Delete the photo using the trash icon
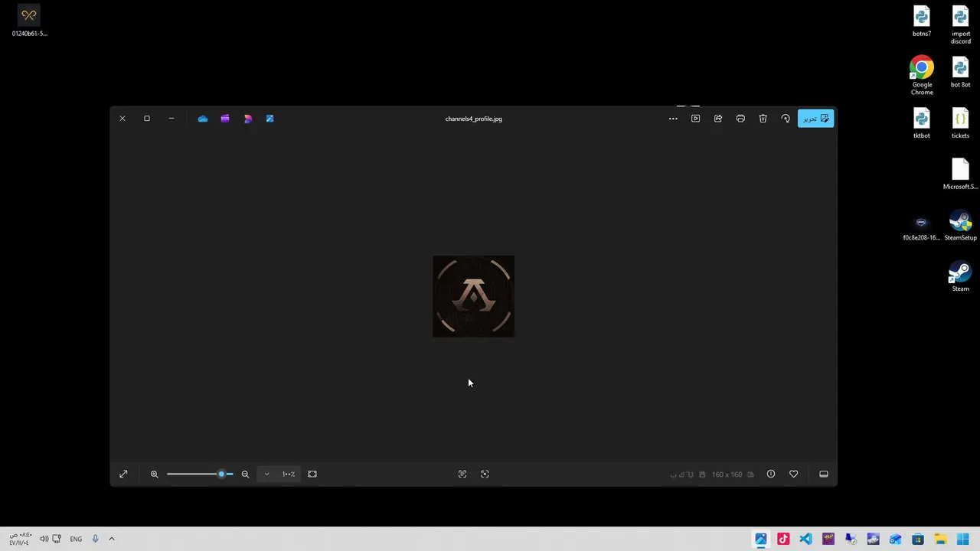The image size is (980, 551). click(763, 119)
